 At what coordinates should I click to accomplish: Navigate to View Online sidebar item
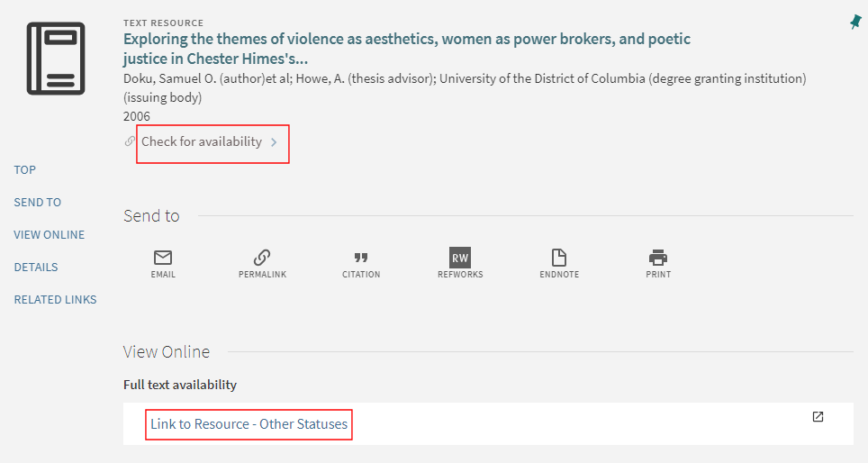[x=50, y=235]
